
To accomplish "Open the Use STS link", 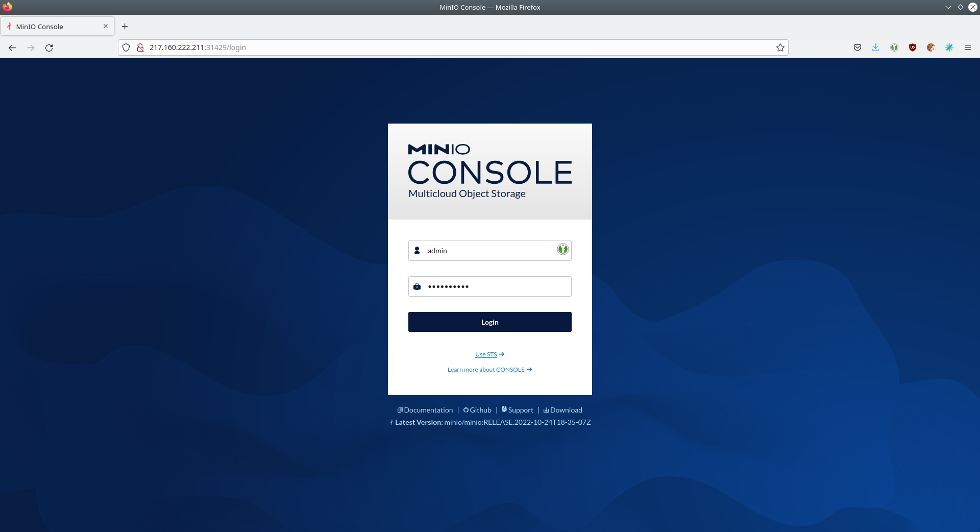I will [x=486, y=354].
